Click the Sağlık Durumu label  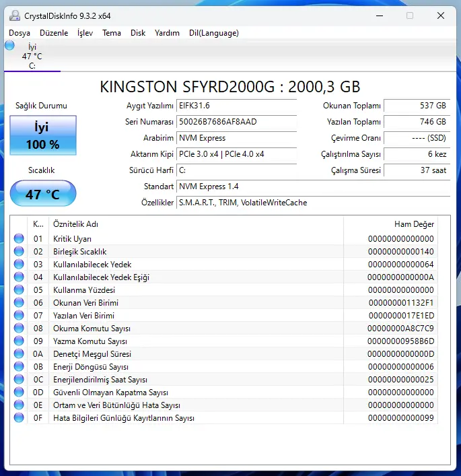point(41,106)
